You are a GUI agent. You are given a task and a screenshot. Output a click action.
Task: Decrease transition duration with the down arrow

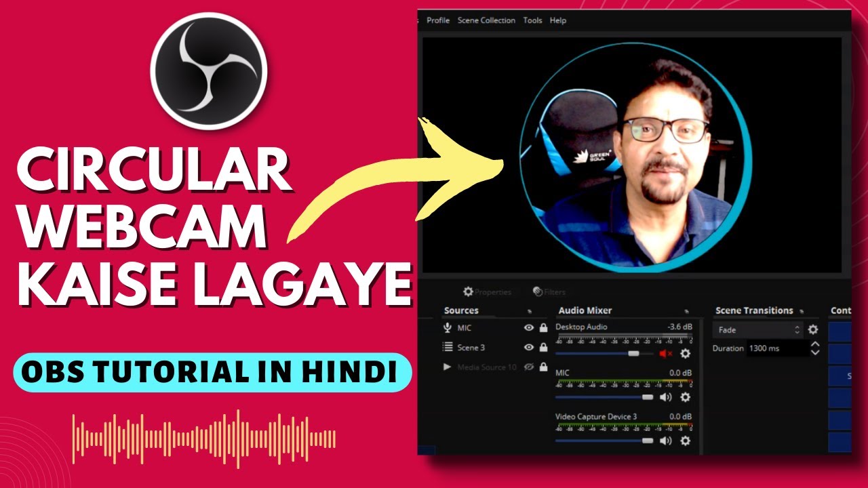point(815,352)
